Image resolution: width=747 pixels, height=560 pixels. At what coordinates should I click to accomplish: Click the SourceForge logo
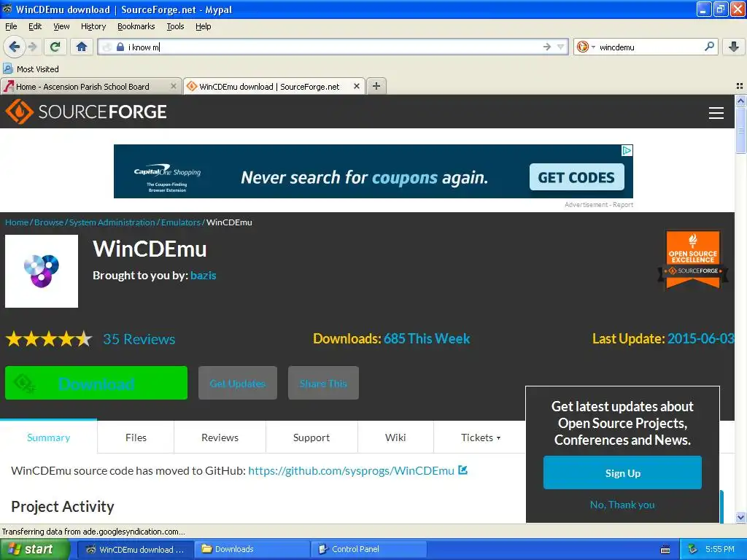[86, 112]
